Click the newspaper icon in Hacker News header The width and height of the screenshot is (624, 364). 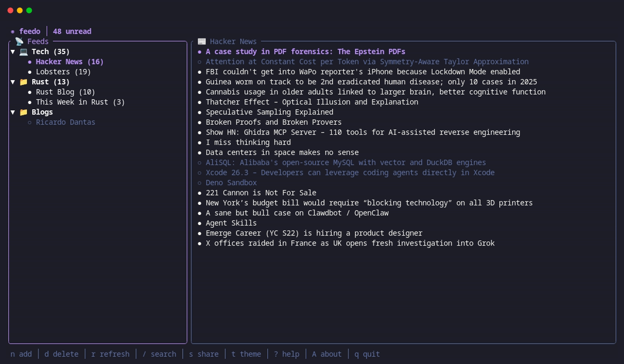[x=202, y=41]
